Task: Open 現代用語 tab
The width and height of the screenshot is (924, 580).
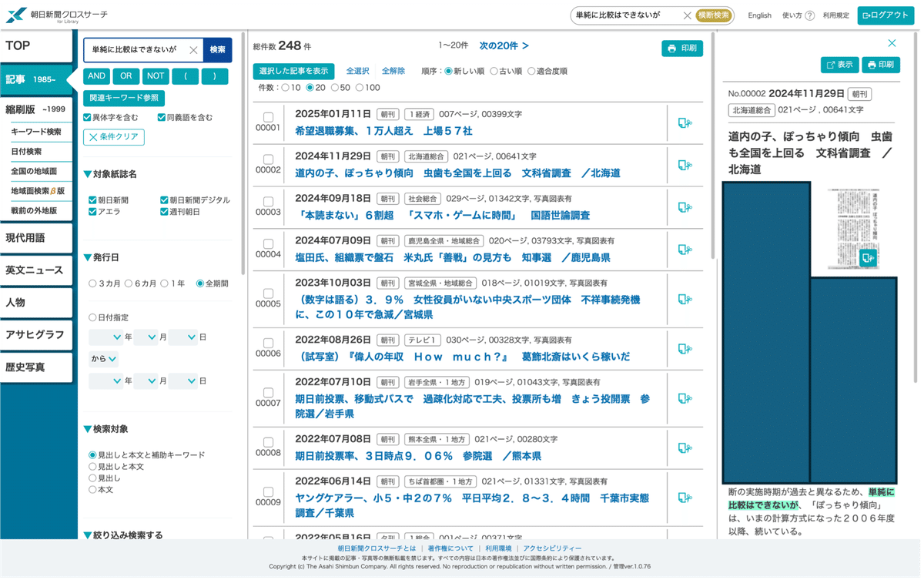Action: click(36, 238)
